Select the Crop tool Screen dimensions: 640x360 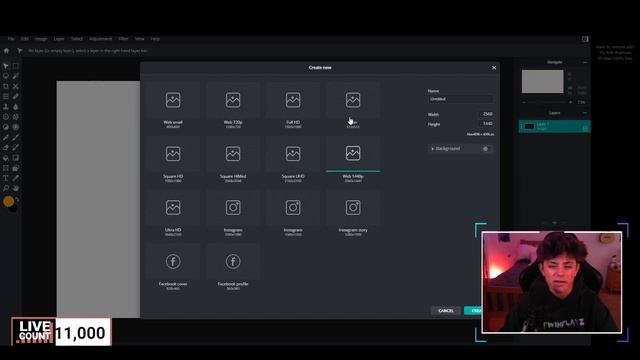click(x=6, y=87)
